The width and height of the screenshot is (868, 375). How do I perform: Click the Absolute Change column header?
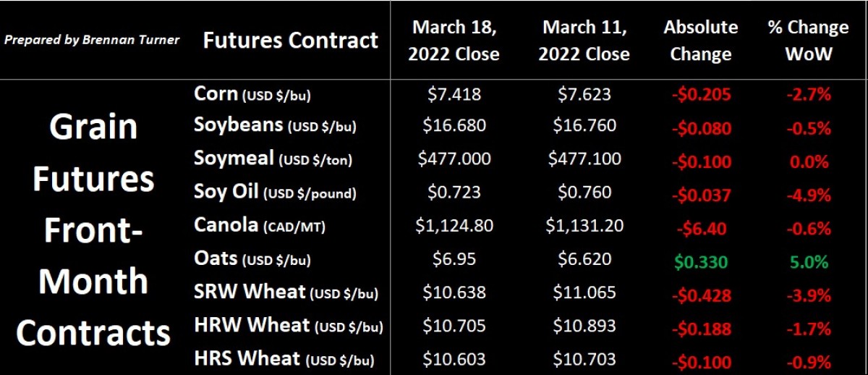point(701,41)
